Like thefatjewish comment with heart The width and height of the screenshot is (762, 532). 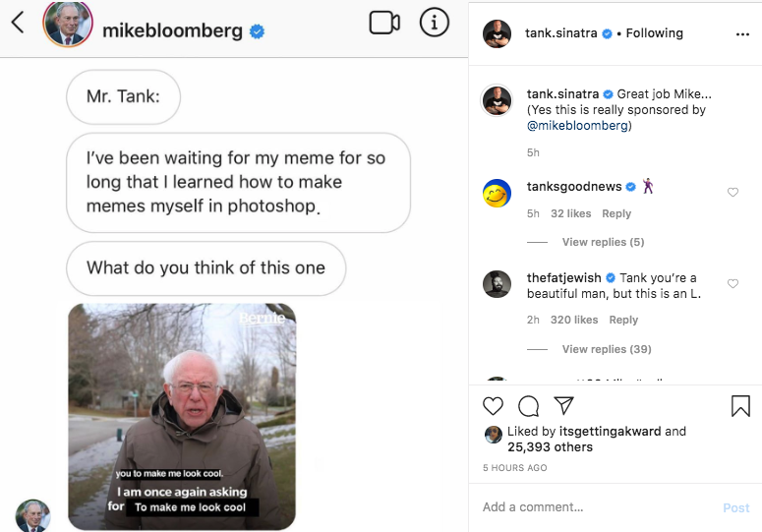click(733, 284)
